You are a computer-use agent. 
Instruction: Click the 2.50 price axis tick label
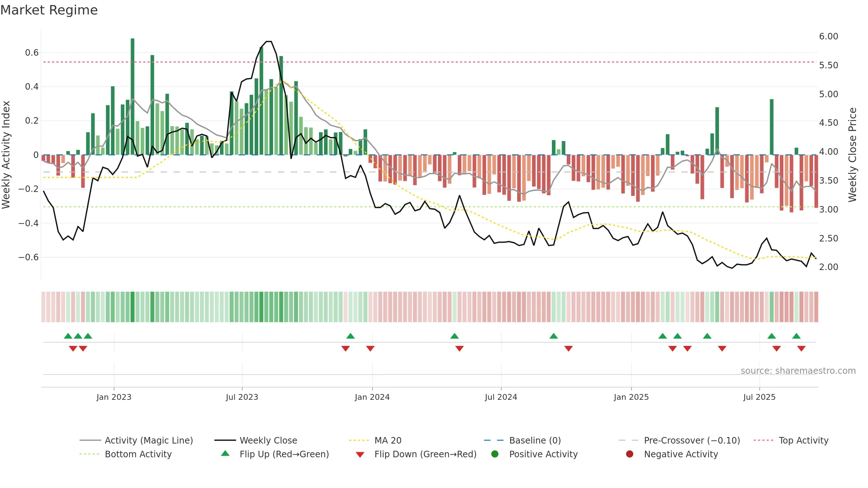829,239
